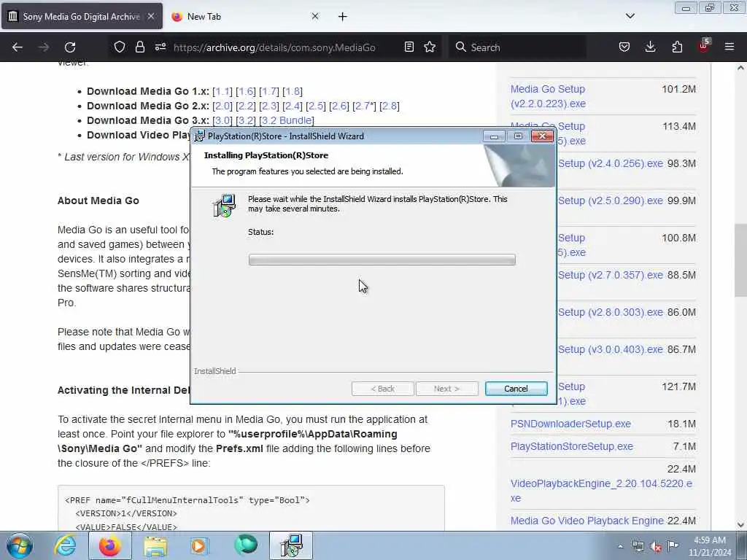Open a new tab with the plus button
Viewport: 747px width, 560px height.
pyautogui.click(x=343, y=17)
